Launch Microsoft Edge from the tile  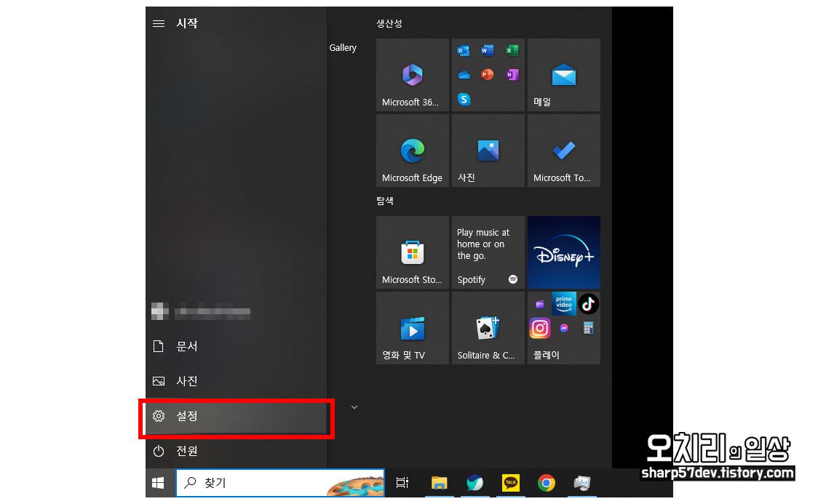(412, 150)
